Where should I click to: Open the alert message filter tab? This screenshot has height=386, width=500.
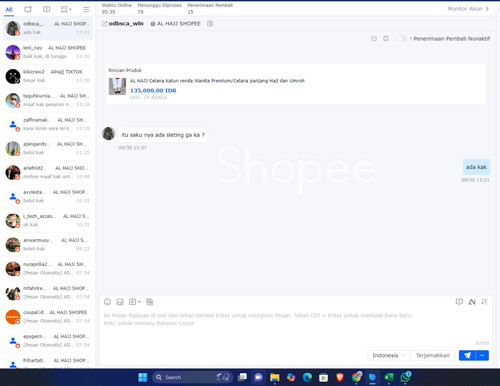[46, 9]
